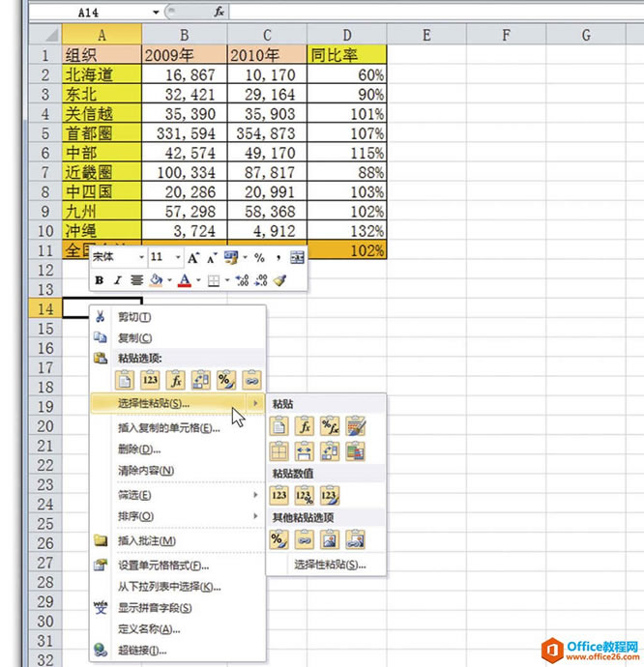Increase font size with large A icon
The image size is (644, 667).
(193, 257)
